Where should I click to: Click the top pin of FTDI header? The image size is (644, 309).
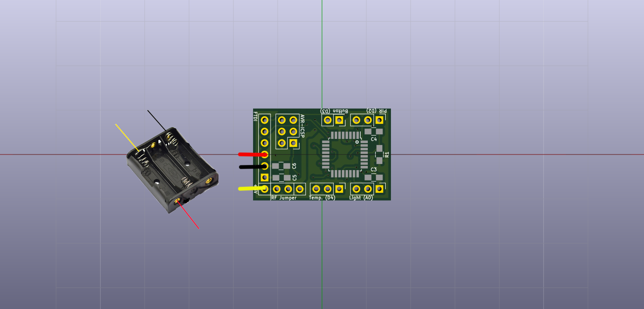click(264, 120)
